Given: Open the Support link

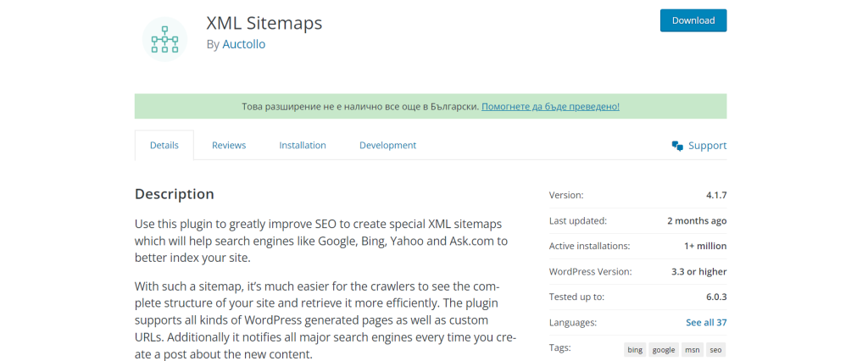Looking at the screenshot, I should 707,146.
